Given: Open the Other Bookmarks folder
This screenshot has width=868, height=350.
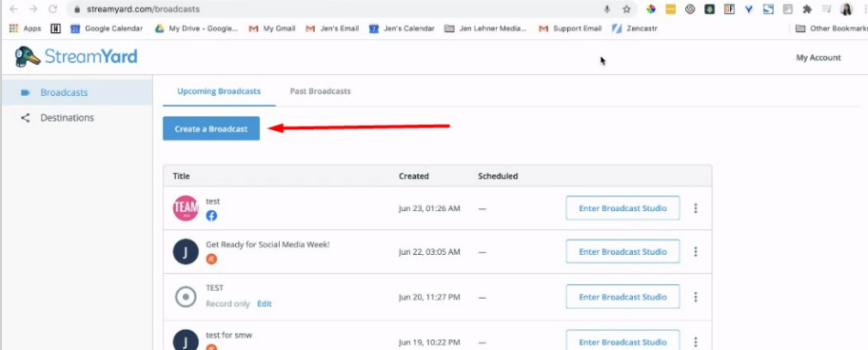Looking at the screenshot, I should [x=832, y=29].
